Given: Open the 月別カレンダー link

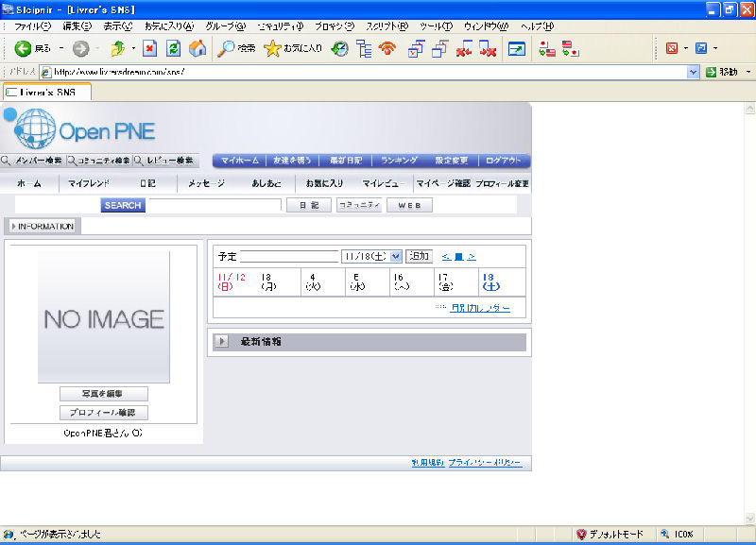Looking at the screenshot, I should pyautogui.click(x=479, y=308).
